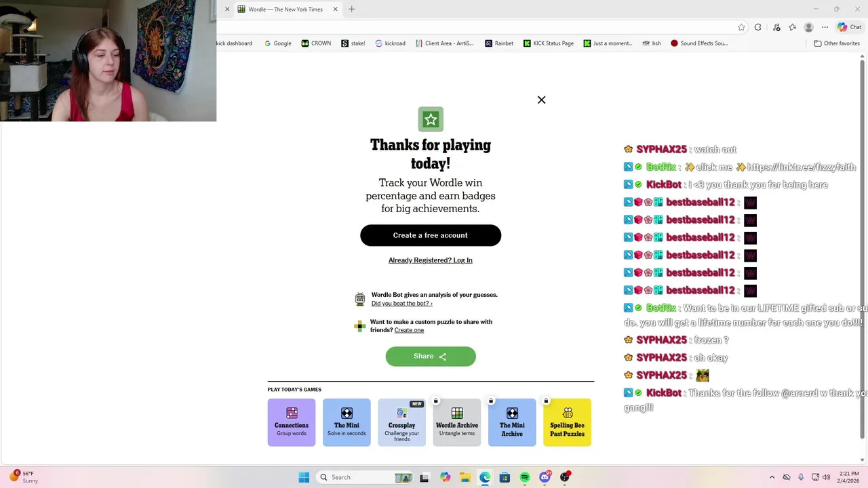Screen dimensions: 868x488
Task: Open kick dashboard bookmark
Action: (x=235, y=43)
